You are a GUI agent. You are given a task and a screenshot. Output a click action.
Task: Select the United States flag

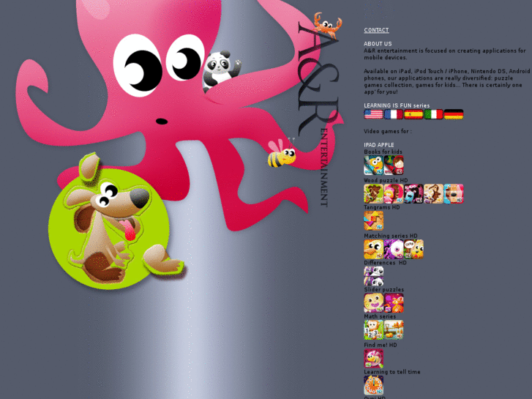pyautogui.click(x=373, y=114)
